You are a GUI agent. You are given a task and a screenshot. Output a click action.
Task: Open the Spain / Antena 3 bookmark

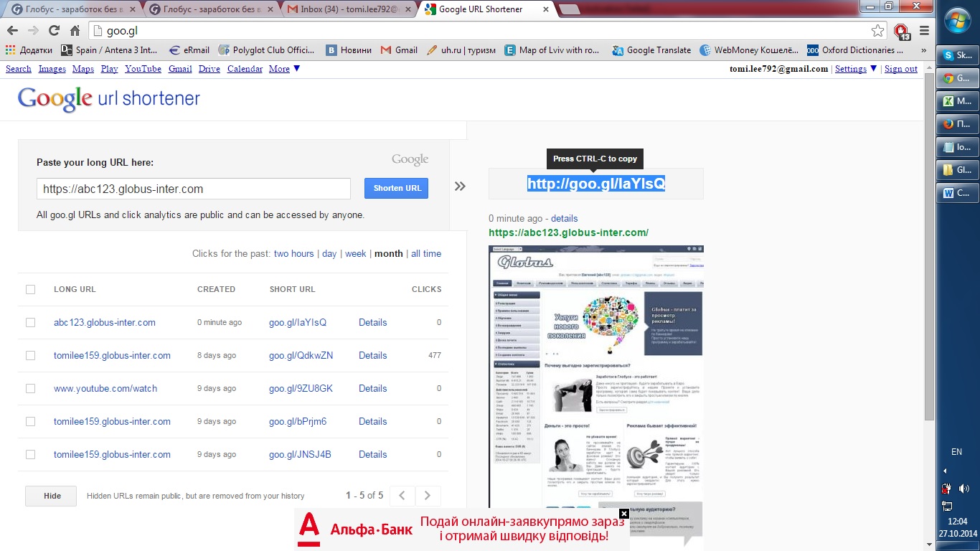click(x=109, y=50)
